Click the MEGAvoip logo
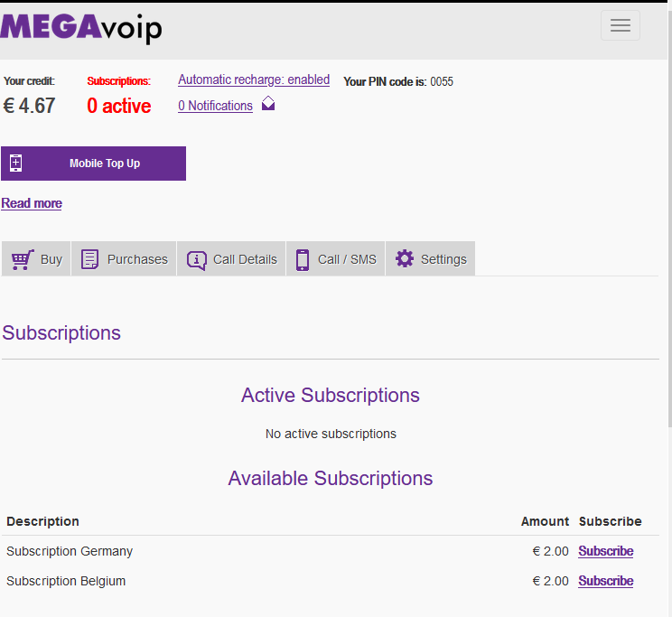 81,26
